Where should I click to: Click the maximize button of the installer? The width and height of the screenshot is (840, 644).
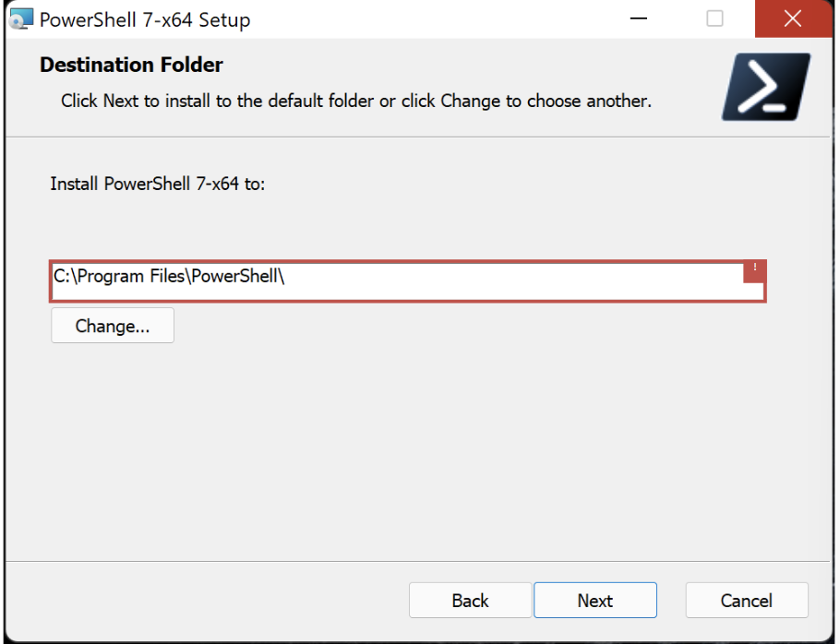(714, 18)
